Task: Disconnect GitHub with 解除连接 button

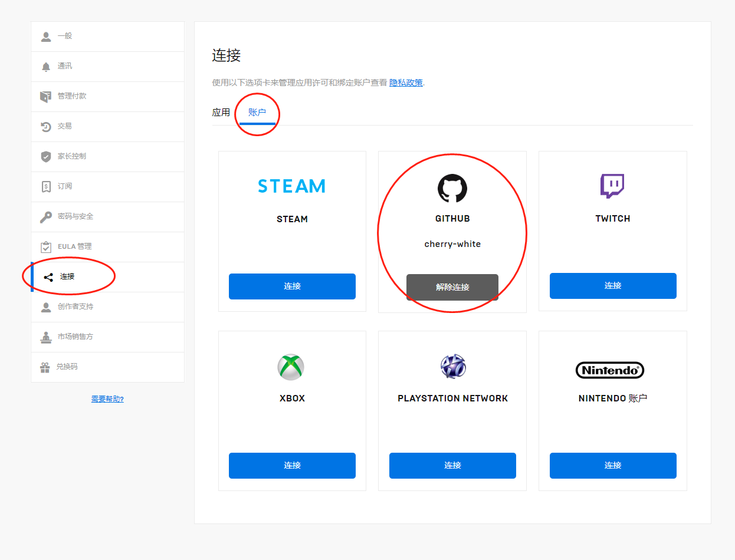Action: tap(452, 288)
